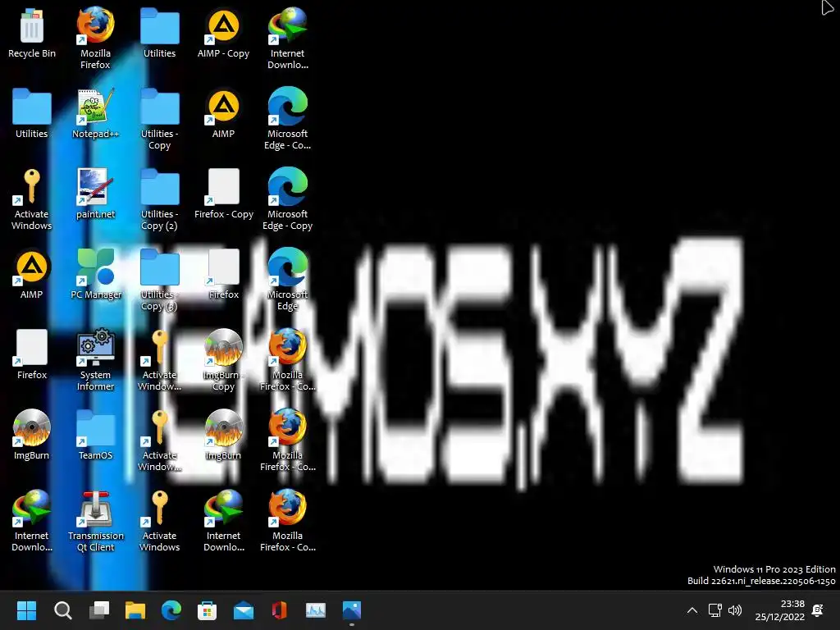This screenshot has width=840, height=630.
Task: Select the Utilities - Copy (2) folder
Action: point(160,199)
